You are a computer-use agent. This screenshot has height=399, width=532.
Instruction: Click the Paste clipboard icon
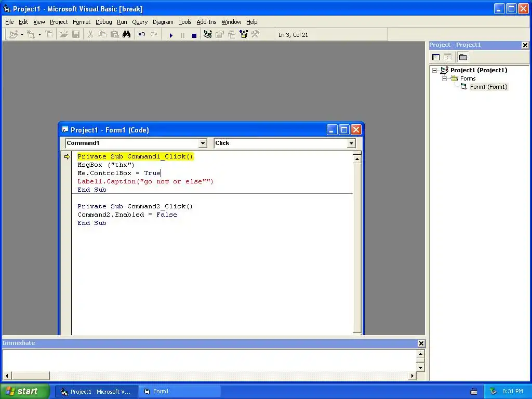(114, 34)
